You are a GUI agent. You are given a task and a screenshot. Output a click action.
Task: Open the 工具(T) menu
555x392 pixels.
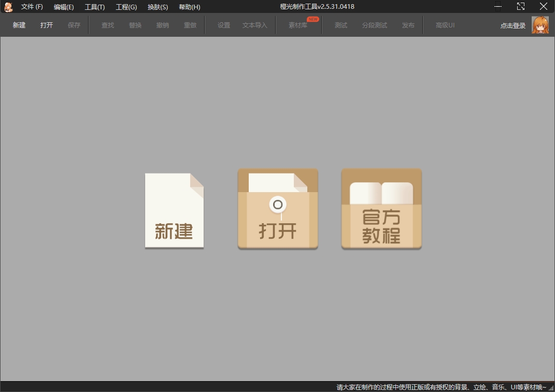pos(95,7)
